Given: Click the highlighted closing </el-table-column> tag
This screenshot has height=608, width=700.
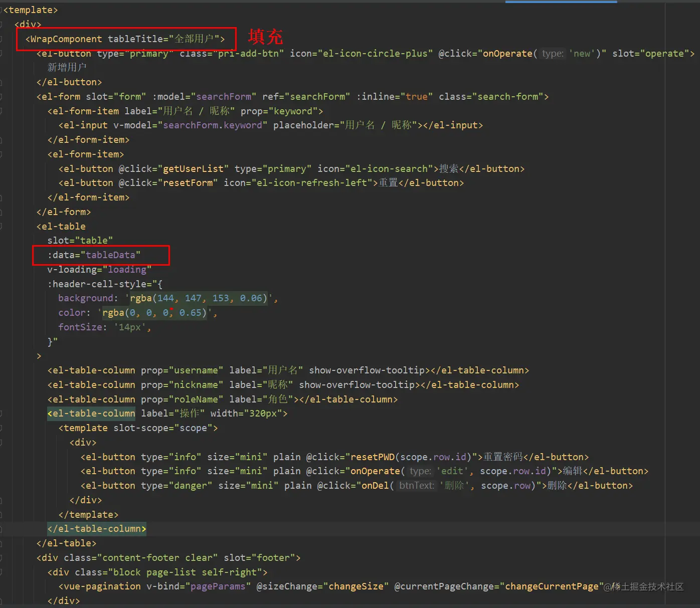Looking at the screenshot, I should [97, 529].
